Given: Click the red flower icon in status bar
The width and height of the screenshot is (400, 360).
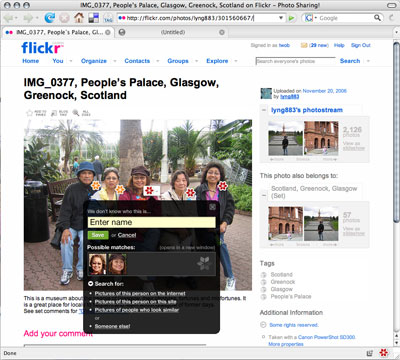Looking at the screenshot, I should [x=384, y=352].
